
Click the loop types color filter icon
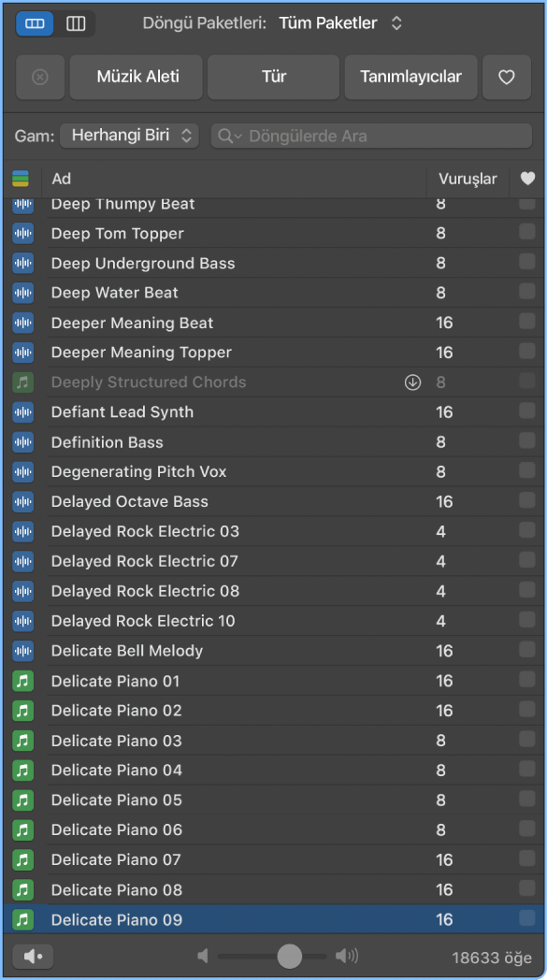coord(21,179)
